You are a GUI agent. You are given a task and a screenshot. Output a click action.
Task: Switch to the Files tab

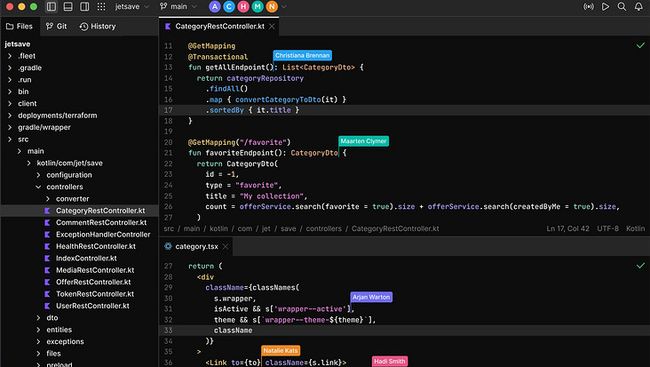19,26
